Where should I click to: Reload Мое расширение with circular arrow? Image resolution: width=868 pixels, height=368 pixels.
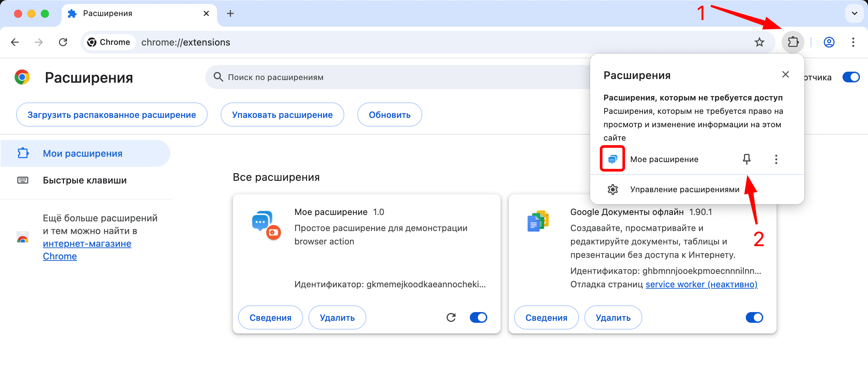[x=451, y=317]
